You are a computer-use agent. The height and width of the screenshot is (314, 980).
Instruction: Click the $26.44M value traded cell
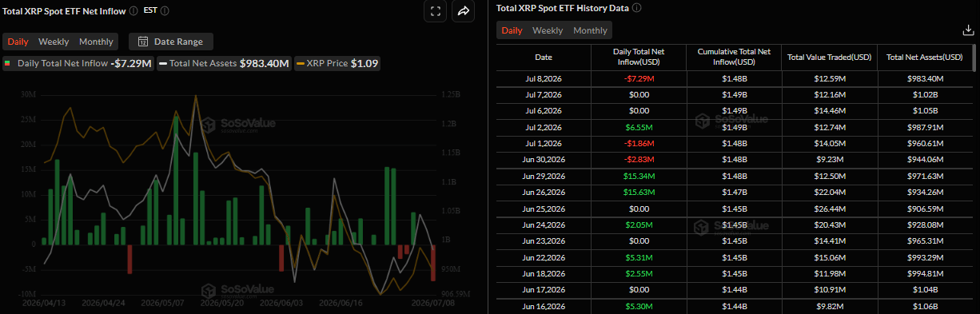click(x=829, y=209)
